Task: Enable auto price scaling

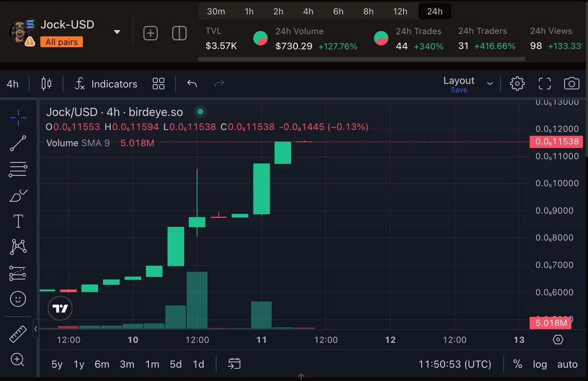Action: tap(567, 364)
